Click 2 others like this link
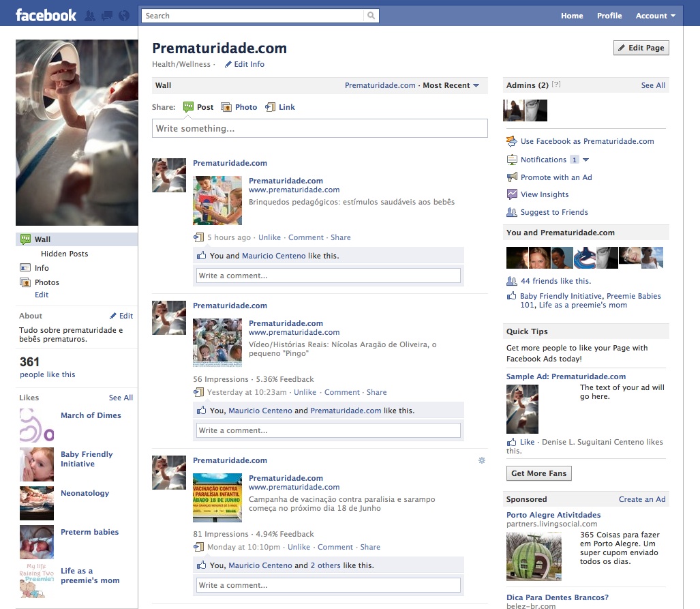 (325, 565)
